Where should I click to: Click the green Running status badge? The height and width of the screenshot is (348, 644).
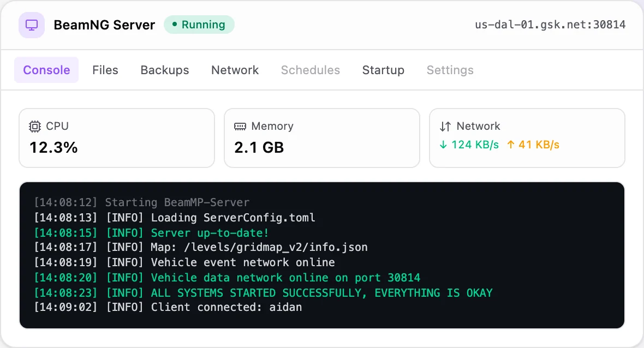click(199, 25)
